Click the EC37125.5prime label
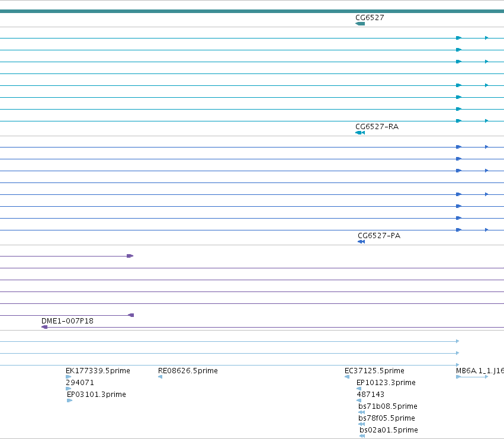This screenshot has width=504, height=439. (374, 370)
